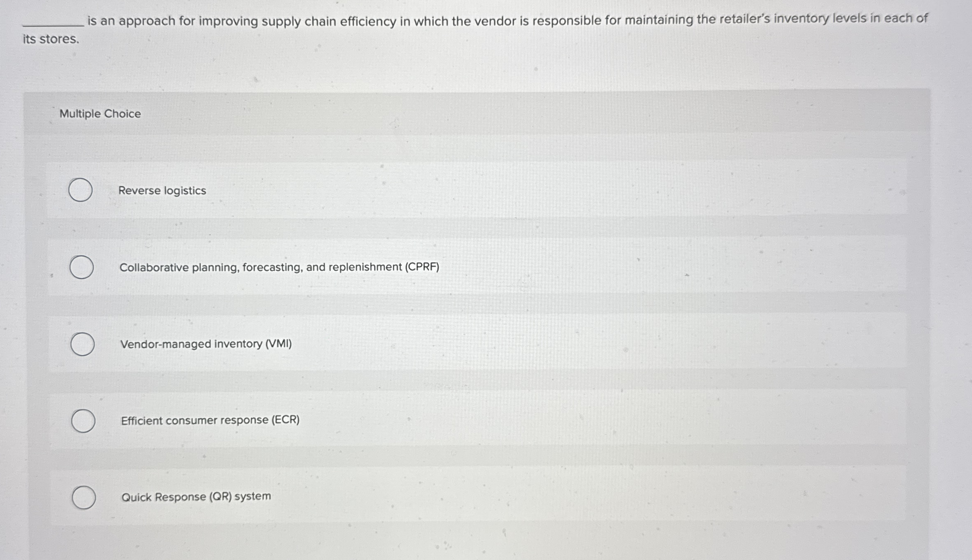Click the Quick Response (QR) system text
Screen dimensions: 972x560
click(x=195, y=497)
